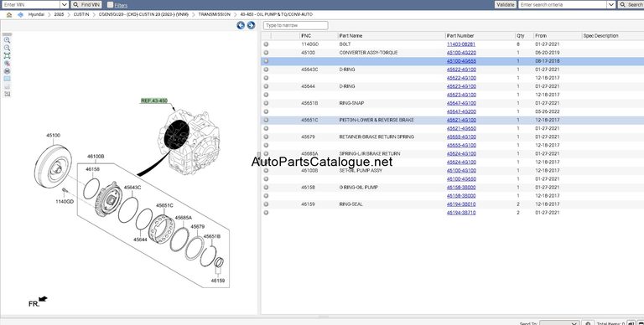Screen dimensions: 644x325
Task: Select row marker for CONVERTER ASSY-TORQUE
Action: point(266,53)
